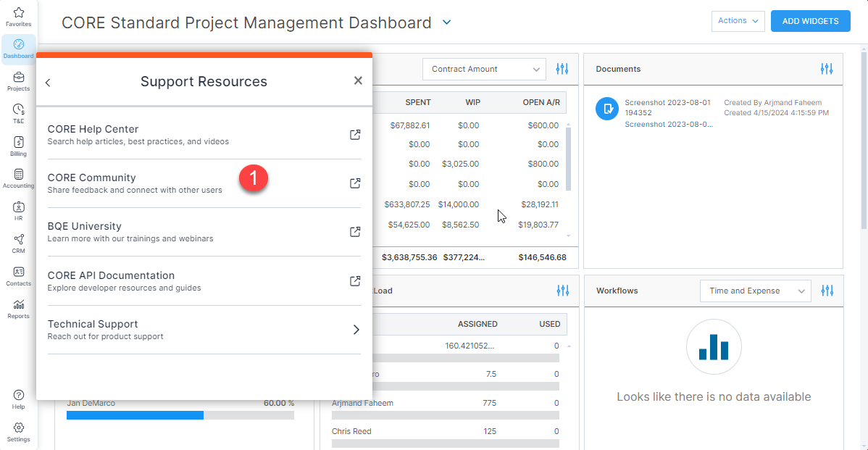Click the $28,192.11 open A/R value
Image resolution: width=868 pixels, height=450 pixels.
pos(540,204)
